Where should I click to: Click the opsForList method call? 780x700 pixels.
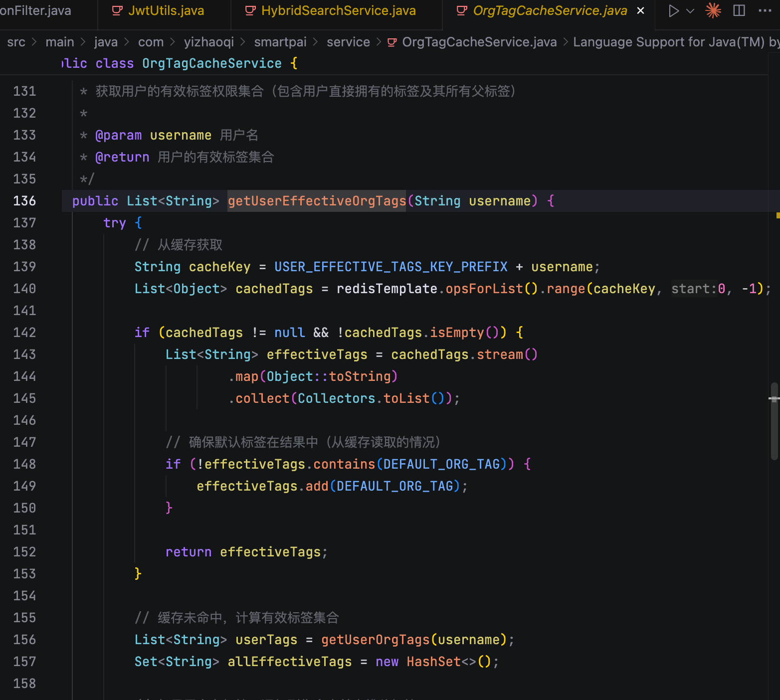[x=484, y=289]
